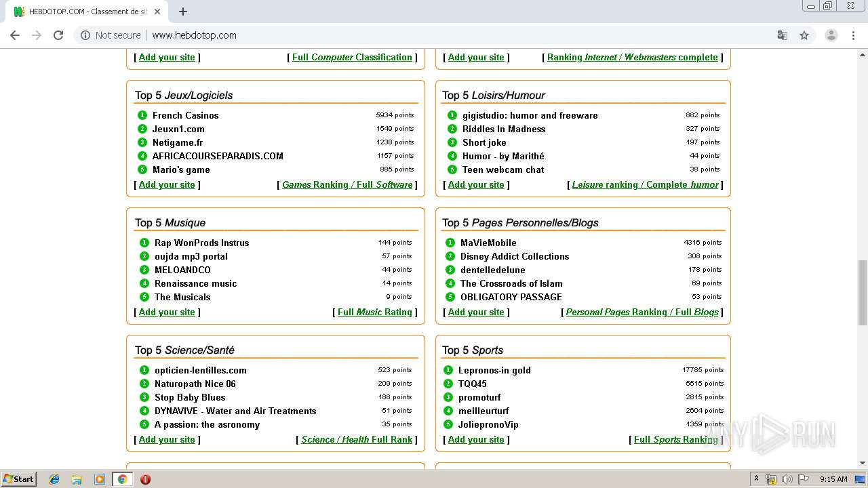Open a new browser tab
This screenshot has height=488, width=868.
[x=183, y=12]
